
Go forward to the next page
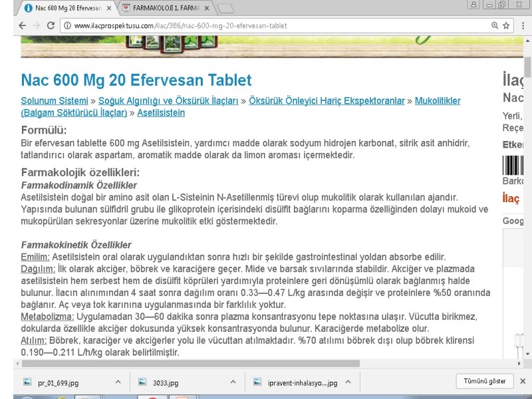tap(37, 25)
